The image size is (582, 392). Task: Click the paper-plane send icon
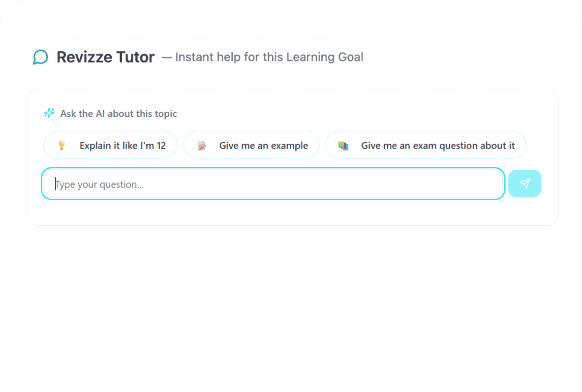pyautogui.click(x=524, y=183)
